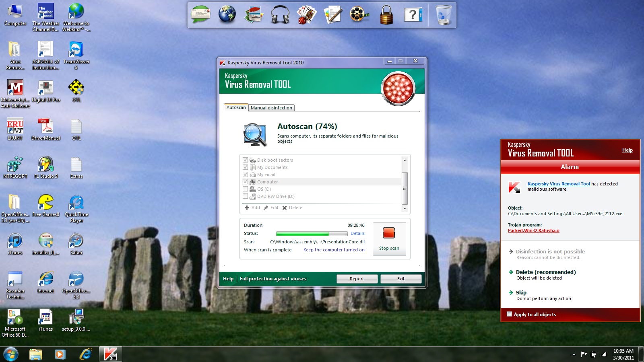The image size is (644, 362).
Task: Toggle the OS (C:) checkbox
Action: pyautogui.click(x=245, y=189)
